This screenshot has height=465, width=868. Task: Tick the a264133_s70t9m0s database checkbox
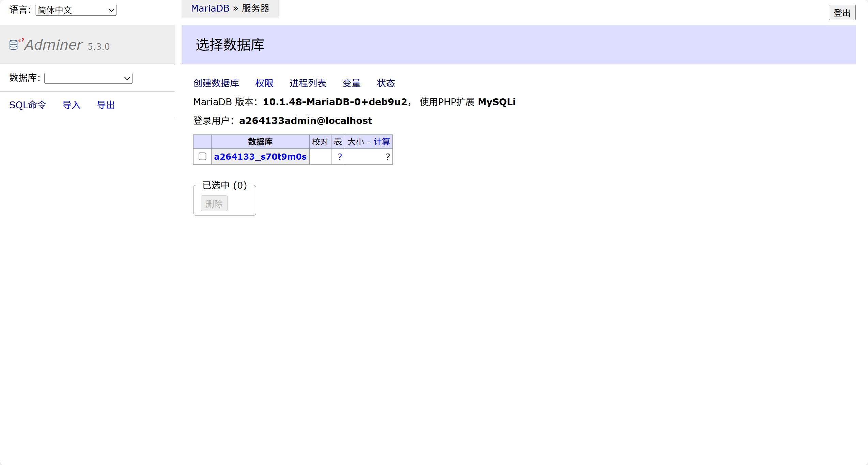pos(202,156)
